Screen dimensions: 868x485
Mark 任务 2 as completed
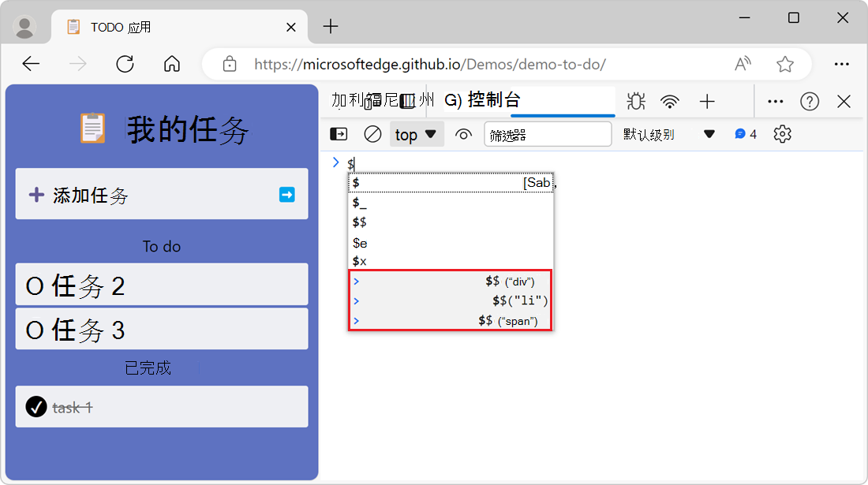tap(33, 284)
